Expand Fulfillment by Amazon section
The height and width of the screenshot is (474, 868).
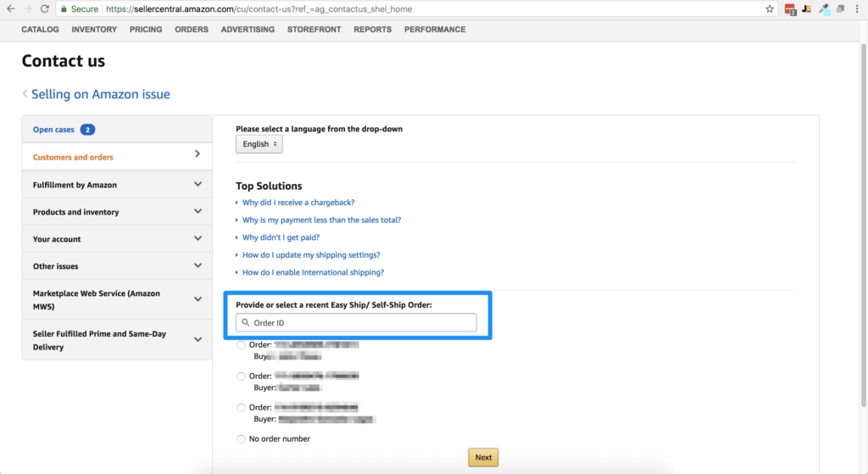click(117, 184)
